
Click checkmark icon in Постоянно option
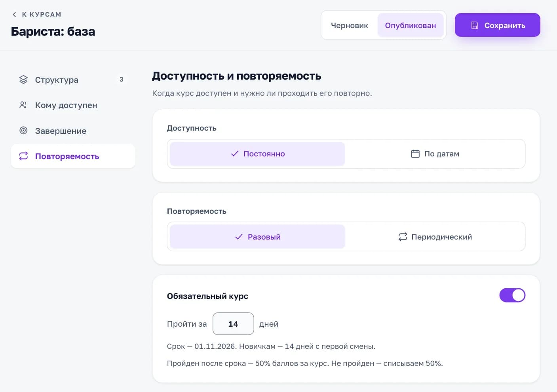[x=235, y=154]
